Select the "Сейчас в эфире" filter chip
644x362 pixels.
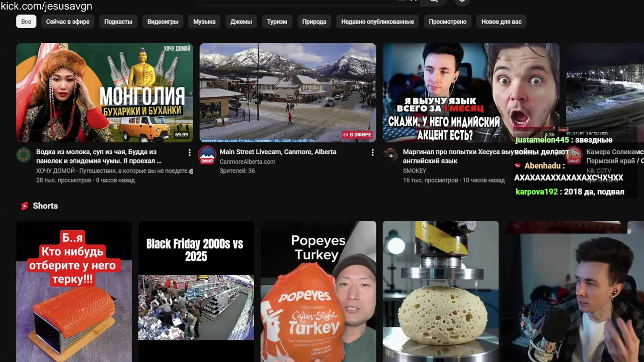click(68, 22)
